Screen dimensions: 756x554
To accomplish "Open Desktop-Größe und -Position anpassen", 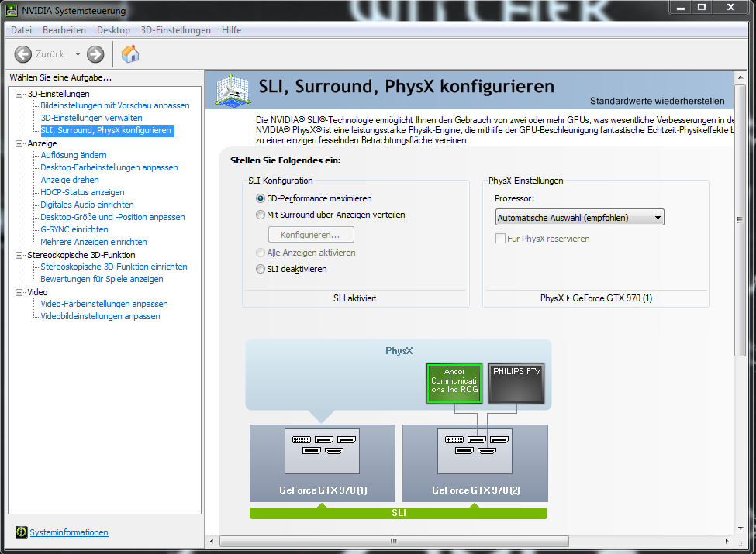I will pos(113,217).
